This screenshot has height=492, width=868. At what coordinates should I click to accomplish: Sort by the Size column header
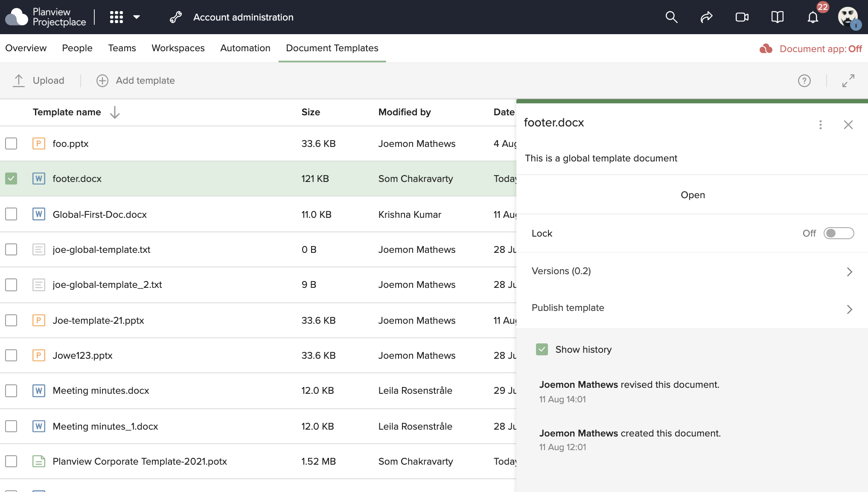[311, 112]
